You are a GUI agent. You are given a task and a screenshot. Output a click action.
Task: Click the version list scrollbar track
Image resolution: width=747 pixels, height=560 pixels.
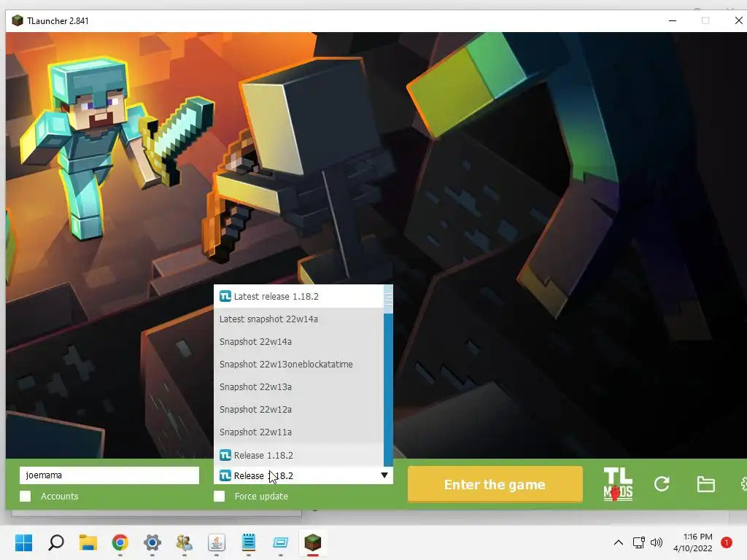388,391
